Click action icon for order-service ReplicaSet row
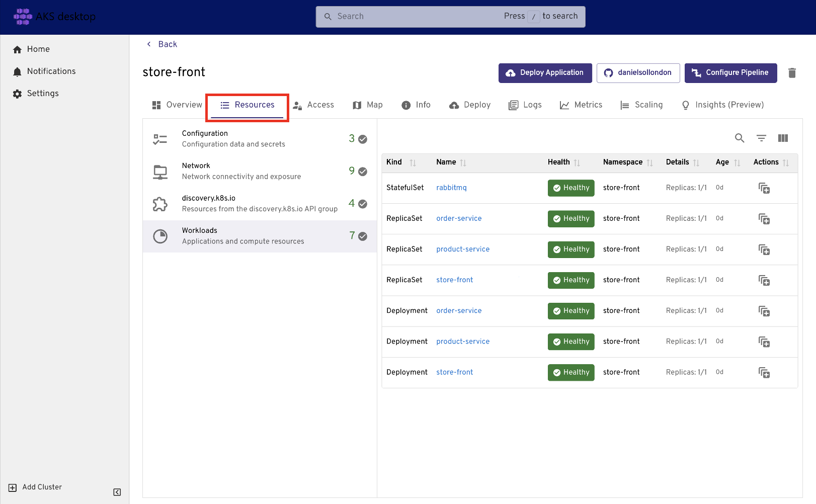 764,219
